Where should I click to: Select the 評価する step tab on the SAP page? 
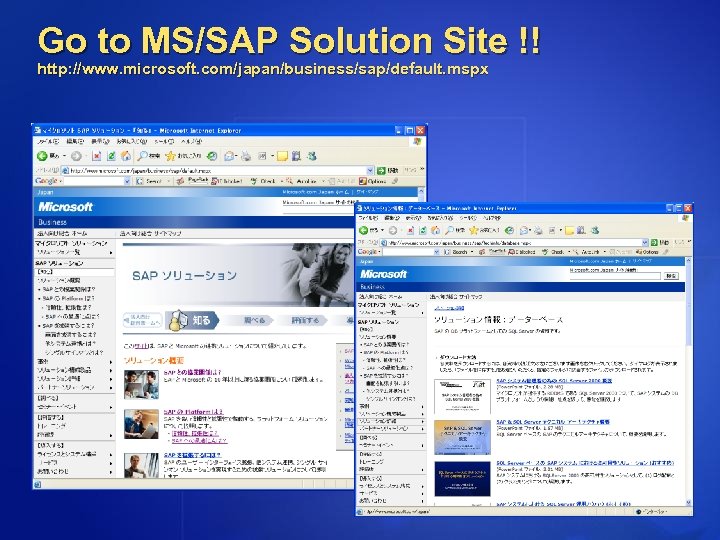point(305,320)
